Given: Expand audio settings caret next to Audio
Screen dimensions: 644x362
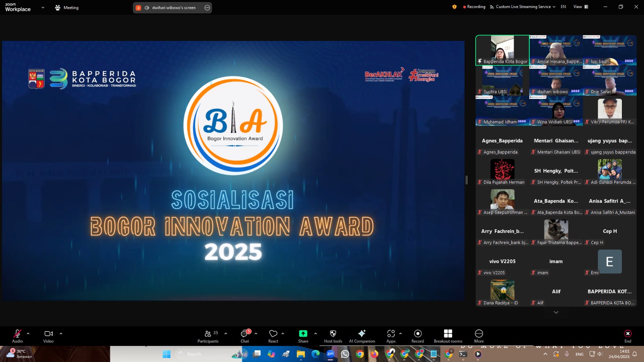Looking at the screenshot, I should coord(28,333).
